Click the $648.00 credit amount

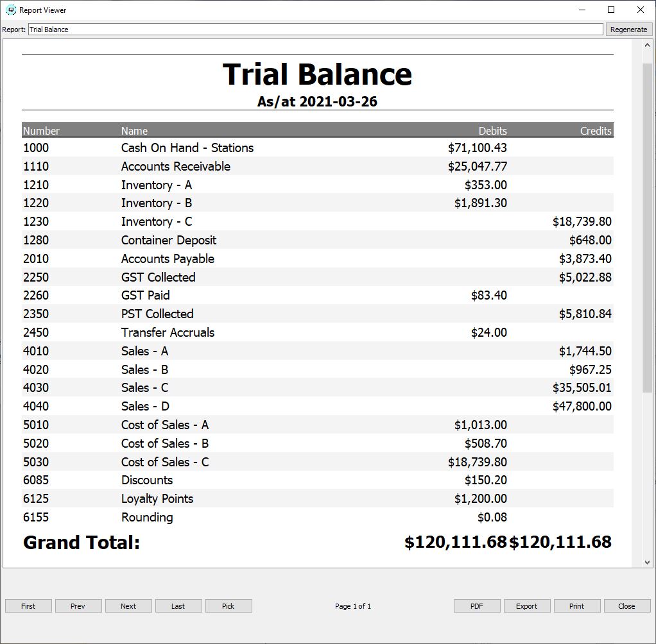(591, 241)
